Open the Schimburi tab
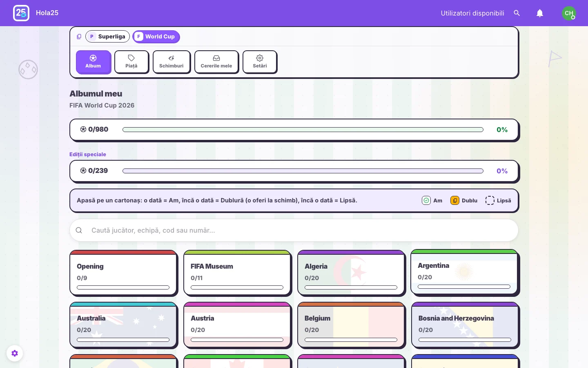588x368 pixels. [171, 62]
